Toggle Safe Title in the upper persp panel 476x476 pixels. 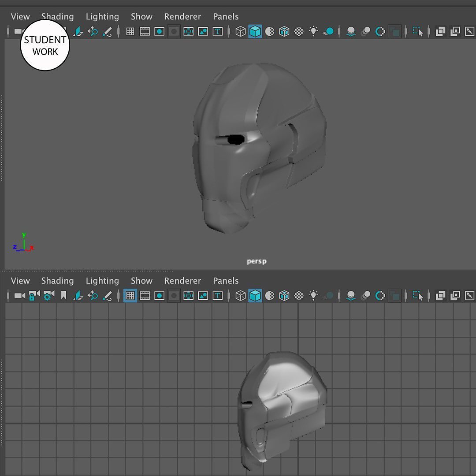click(x=218, y=32)
